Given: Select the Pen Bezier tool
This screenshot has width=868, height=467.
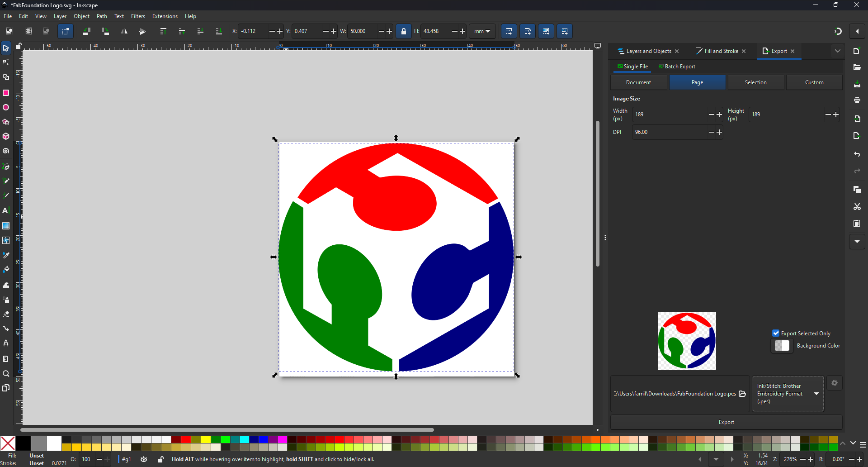Looking at the screenshot, I should tap(6, 167).
